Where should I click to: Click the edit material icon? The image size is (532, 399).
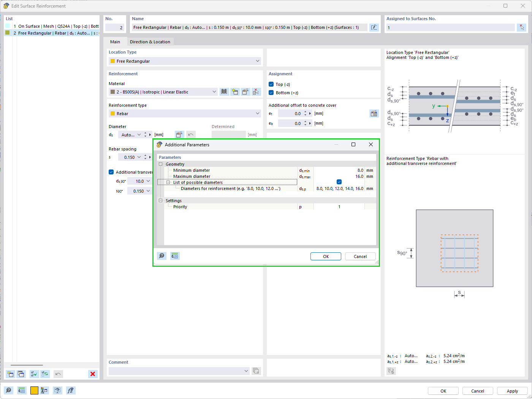click(x=245, y=92)
